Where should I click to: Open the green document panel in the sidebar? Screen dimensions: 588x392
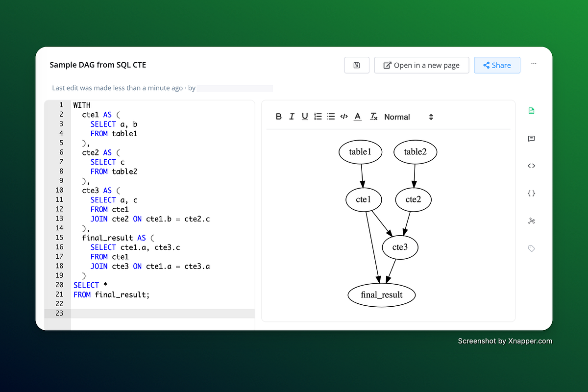click(531, 111)
